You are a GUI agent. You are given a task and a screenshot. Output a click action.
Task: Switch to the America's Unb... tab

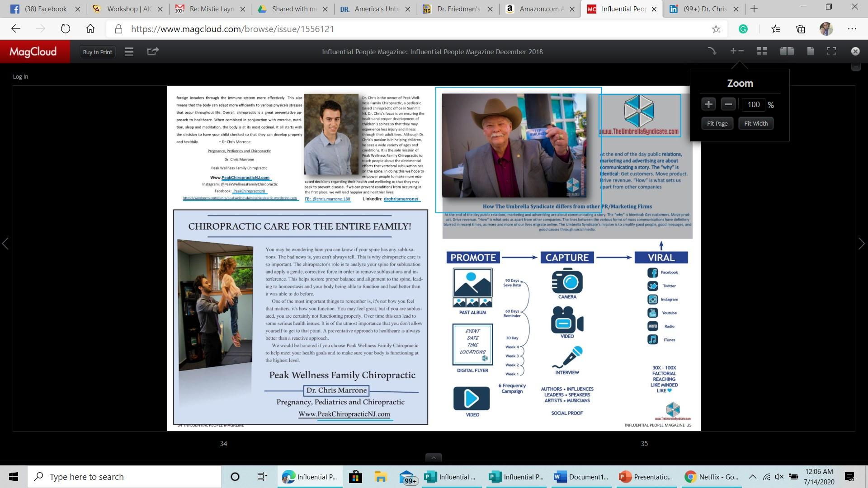click(376, 9)
